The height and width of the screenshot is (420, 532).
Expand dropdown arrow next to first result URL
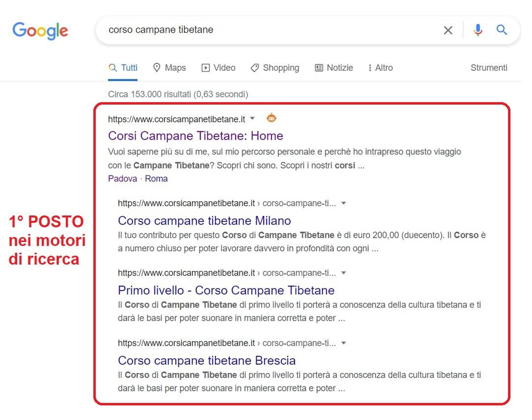(252, 119)
